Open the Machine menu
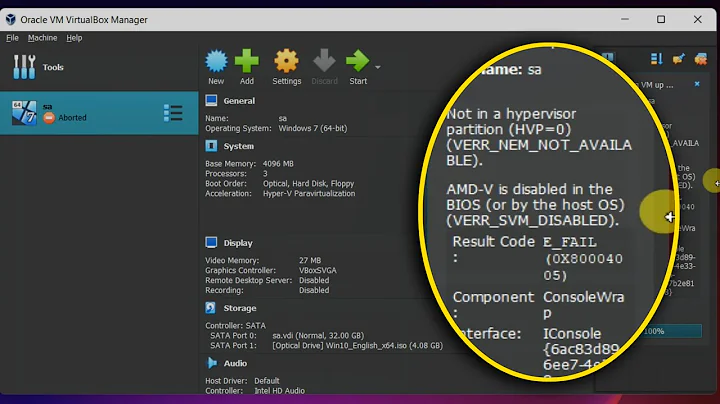Screen dimensions: 720x404 (42, 38)
